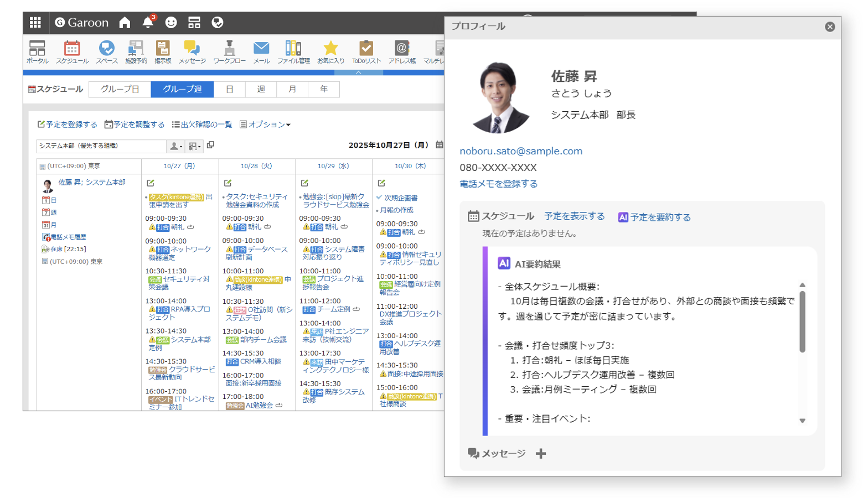The image size is (868, 498).
Task: Click 電話メモを登録する link
Action: coord(499,184)
